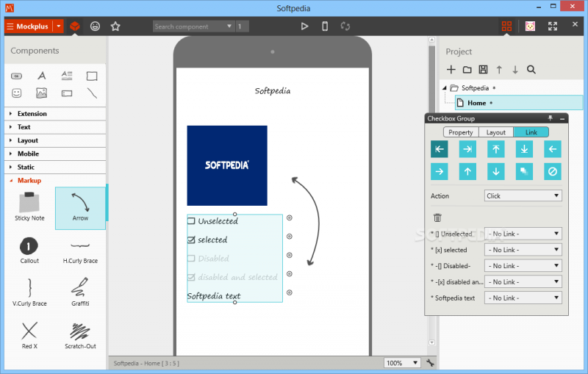The height and width of the screenshot is (374, 588).
Task: Expand the Text components section
Action: click(55, 127)
